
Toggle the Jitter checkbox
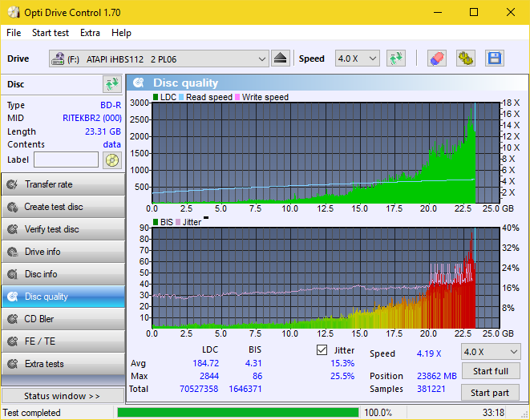pos(322,350)
